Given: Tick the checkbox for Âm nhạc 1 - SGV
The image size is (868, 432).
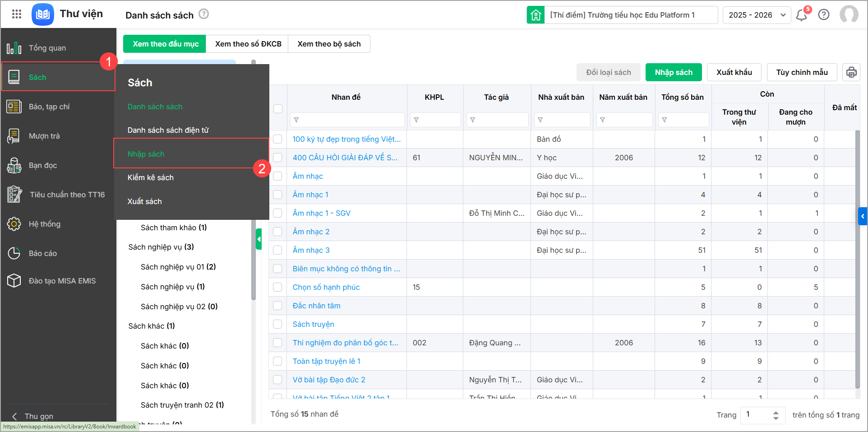Looking at the screenshot, I should point(278,213).
